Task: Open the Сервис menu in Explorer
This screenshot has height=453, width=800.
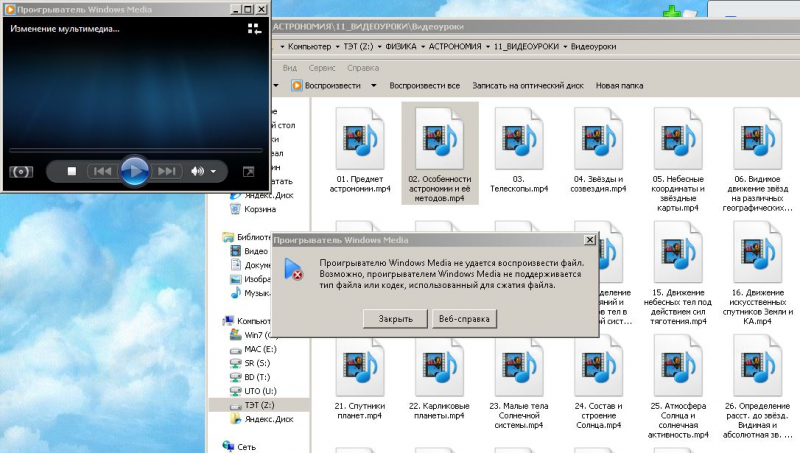Action: click(x=322, y=68)
